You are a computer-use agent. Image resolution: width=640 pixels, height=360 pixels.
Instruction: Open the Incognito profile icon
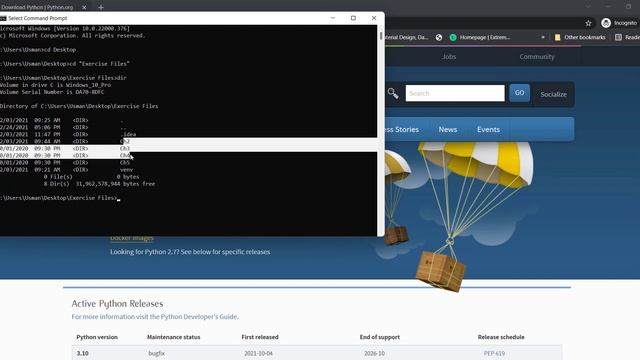pyautogui.click(x=606, y=23)
